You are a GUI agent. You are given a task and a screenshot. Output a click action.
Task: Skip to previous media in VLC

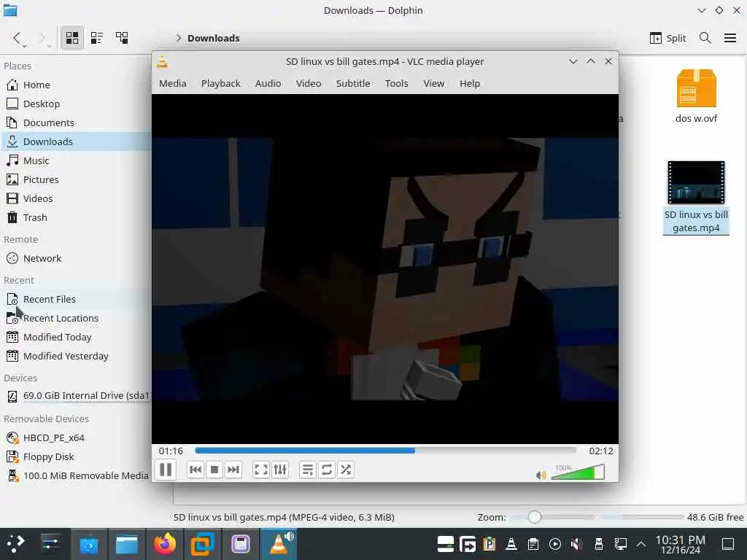[x=196, y=470]
